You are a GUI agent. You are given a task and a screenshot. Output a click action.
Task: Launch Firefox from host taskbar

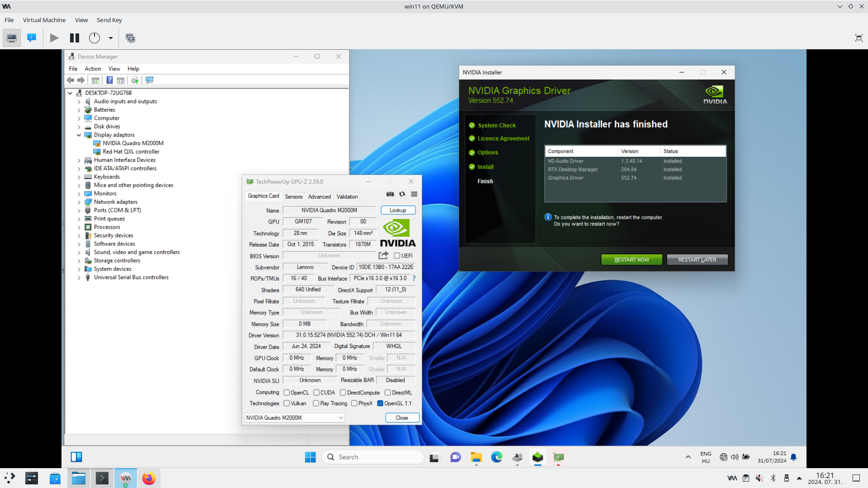pyautogui.click(x=149, y=478)
